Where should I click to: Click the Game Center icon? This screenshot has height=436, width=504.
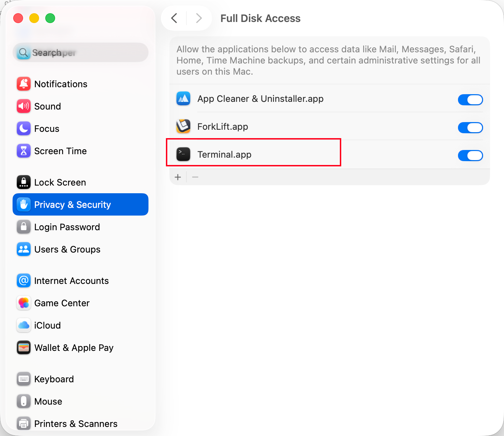[24, 303]
